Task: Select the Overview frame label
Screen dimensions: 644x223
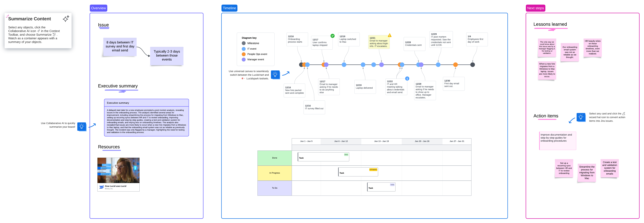Action: (x=98, y=8)
